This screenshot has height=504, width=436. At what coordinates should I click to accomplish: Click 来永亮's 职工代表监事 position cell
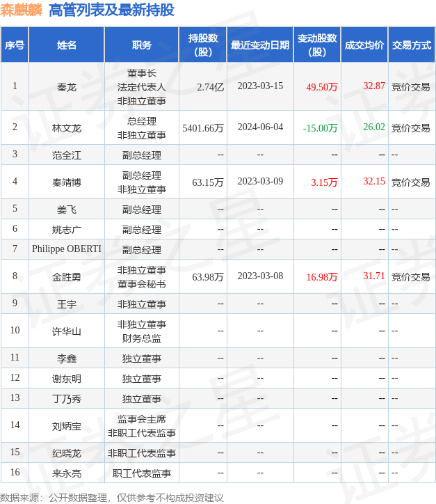coord(142,473)
